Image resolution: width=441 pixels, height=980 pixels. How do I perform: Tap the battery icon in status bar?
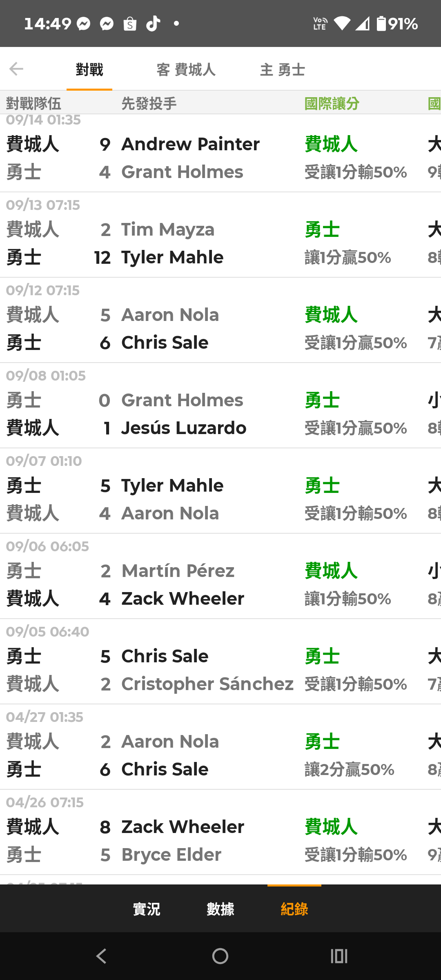coord(381,24)
